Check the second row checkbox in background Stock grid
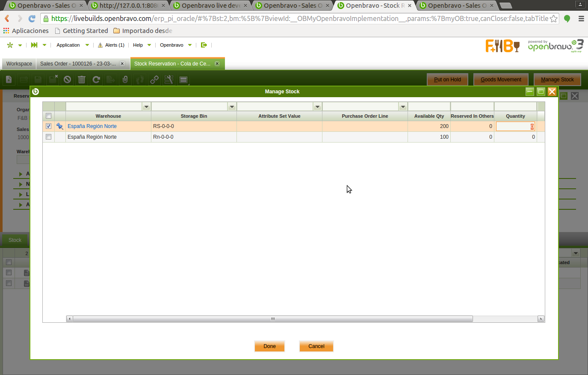The image size is (588, 375). [9, 283]
